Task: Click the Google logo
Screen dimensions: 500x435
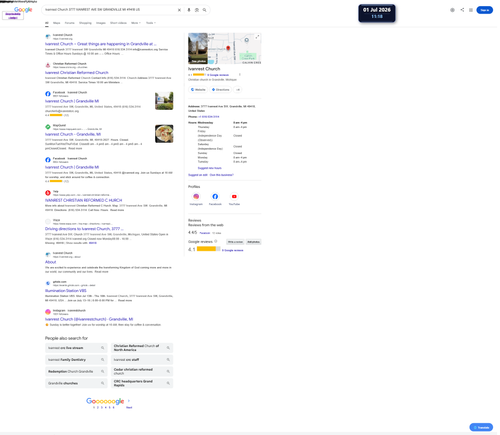Action: 23,10
